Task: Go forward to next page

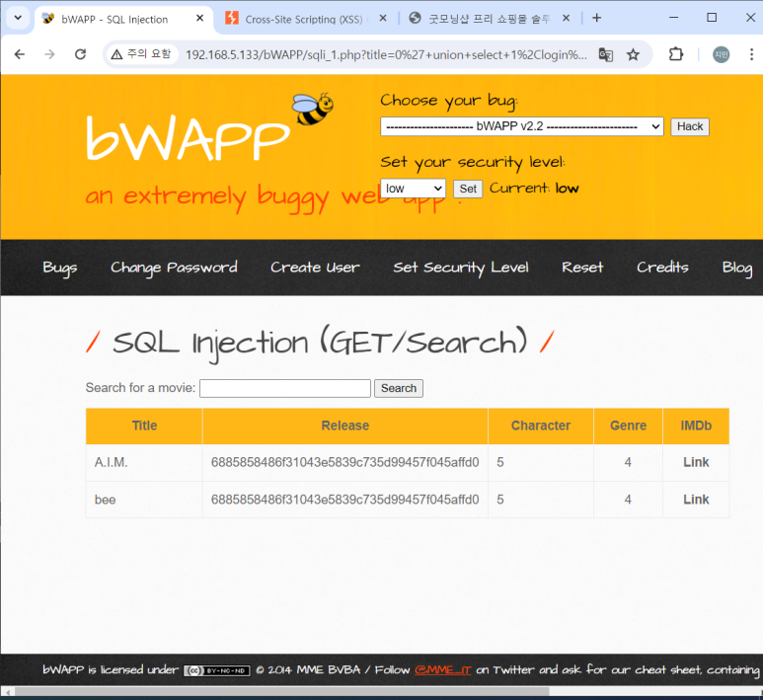Action: [x=49, y=54]
